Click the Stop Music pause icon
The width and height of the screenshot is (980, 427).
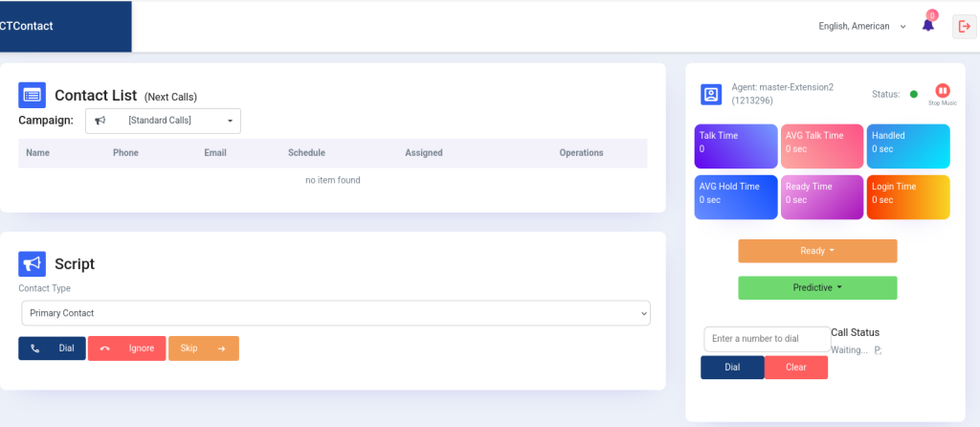[942, 91]
